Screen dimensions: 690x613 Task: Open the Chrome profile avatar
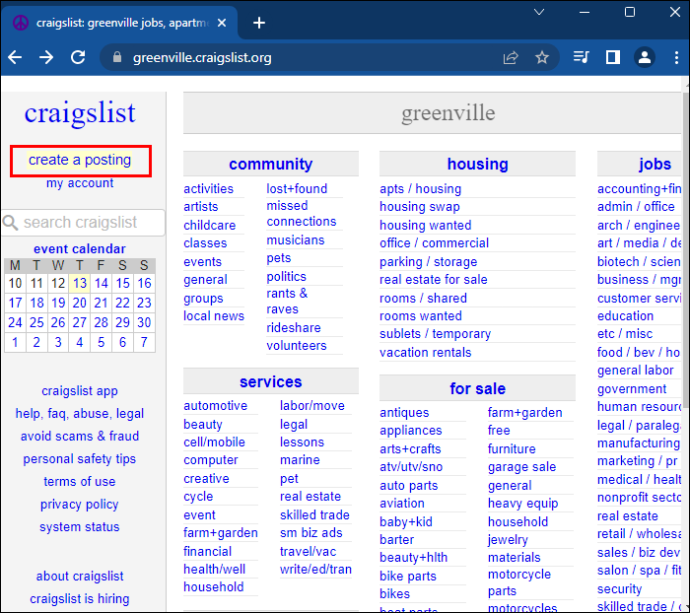[x=645, y=57]
